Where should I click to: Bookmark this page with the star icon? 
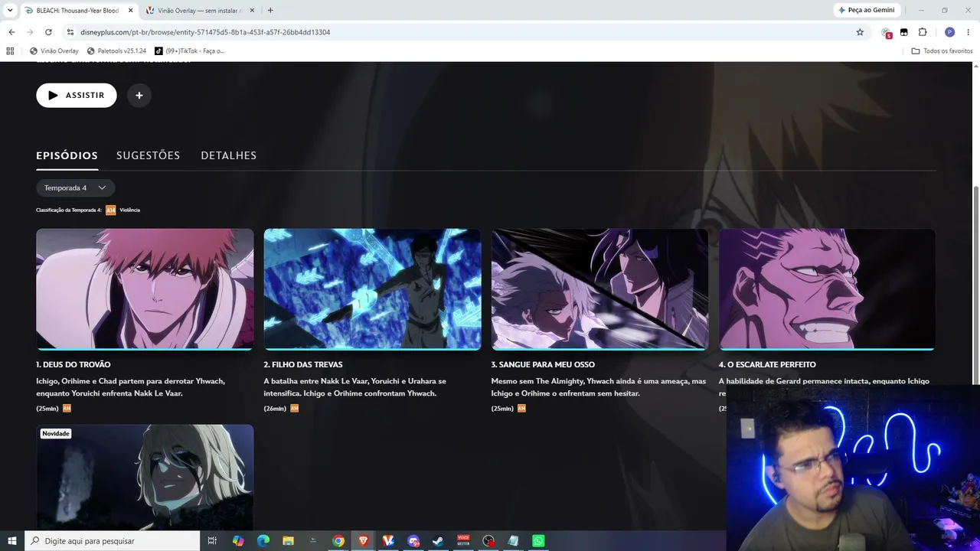point(860,32)
